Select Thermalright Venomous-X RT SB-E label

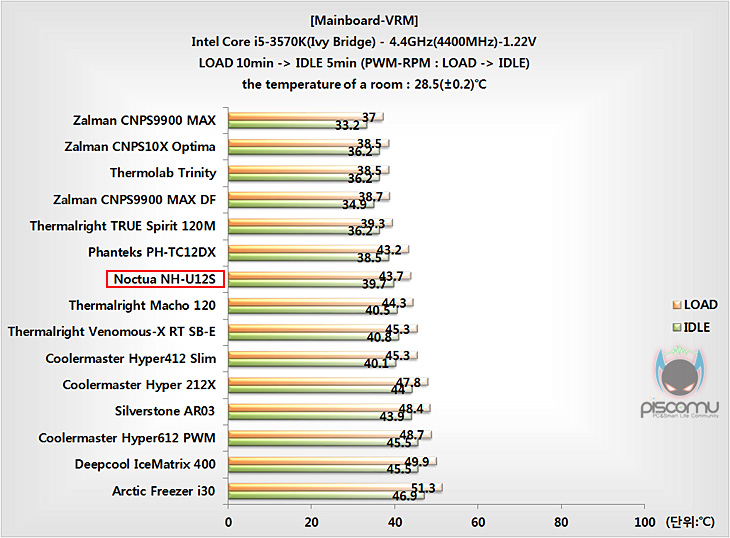click(x=112, y=331)
